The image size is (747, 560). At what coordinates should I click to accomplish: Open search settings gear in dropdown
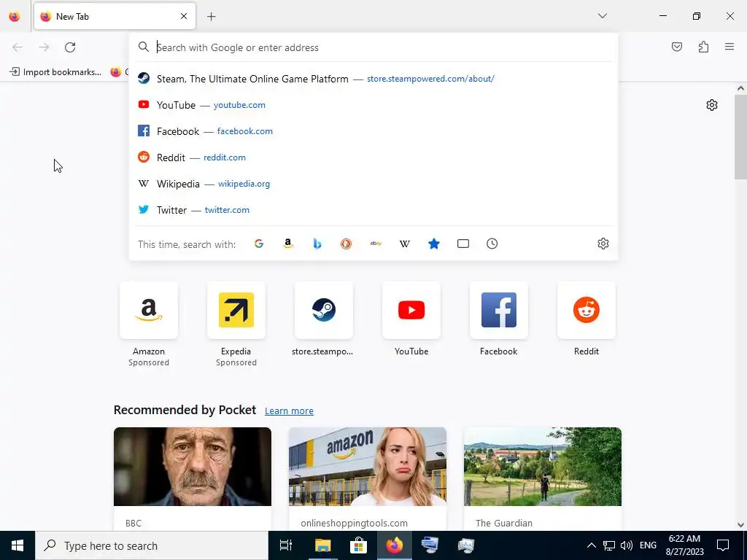tap(603, 244)
